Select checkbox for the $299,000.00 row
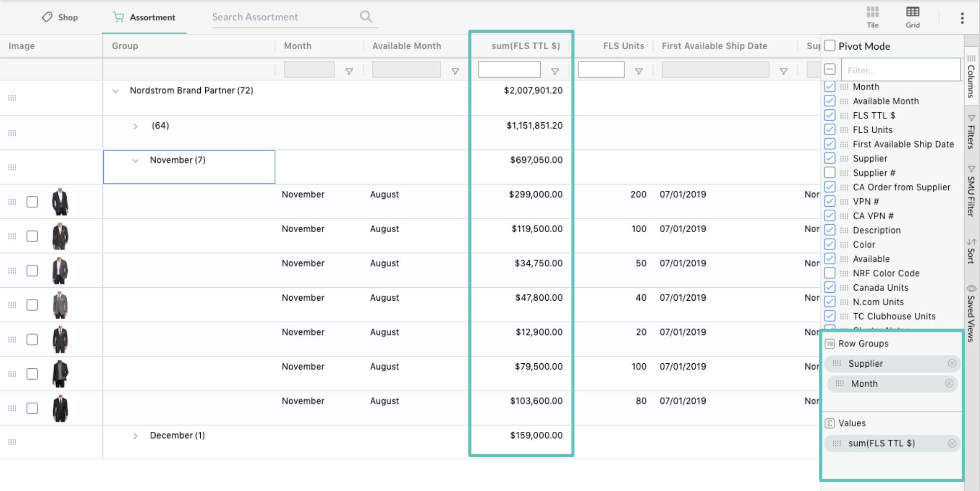The width and height of the screenshot is (980, 491). coord(32,202)
